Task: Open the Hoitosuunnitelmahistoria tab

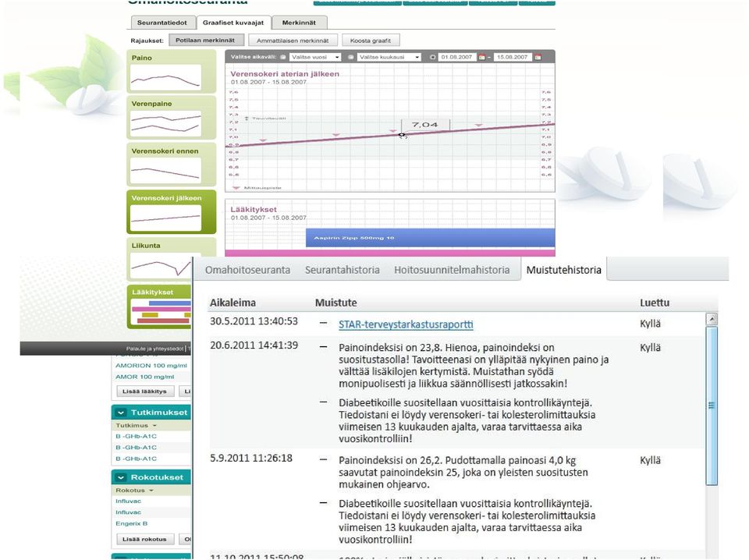Action: pyautogui.click(x=452, y=270)
